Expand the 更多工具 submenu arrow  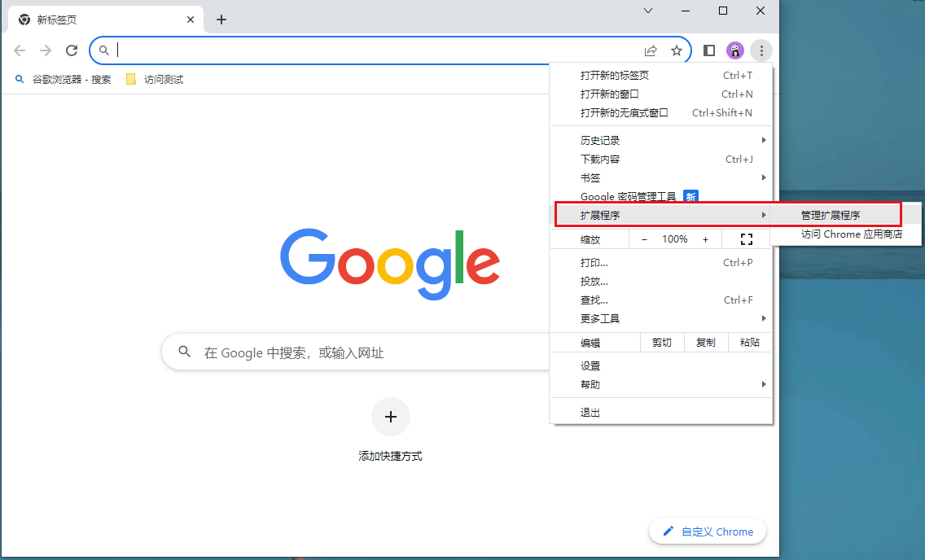pyautogui.click(x=763, y=318)
